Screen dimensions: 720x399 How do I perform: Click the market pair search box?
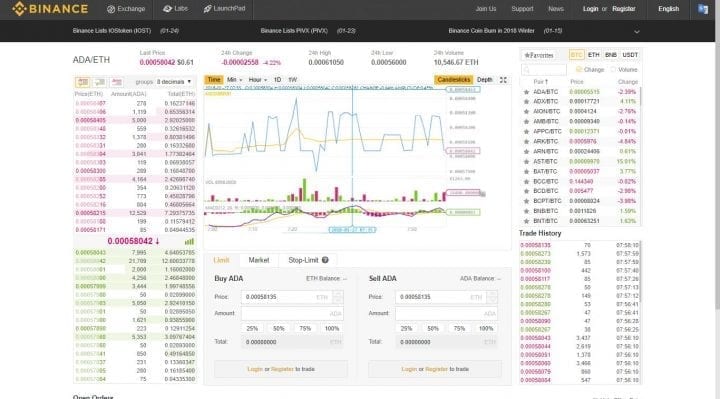click(544, 70)
